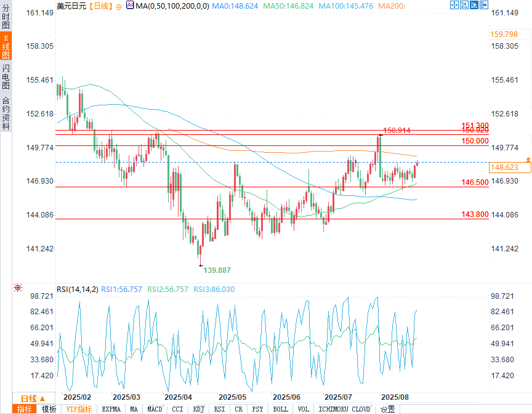The height and width of the screenshot is (414, 532).
Task: Click the MA200 label
Action: pyautogui.click(x=391, y=6)
